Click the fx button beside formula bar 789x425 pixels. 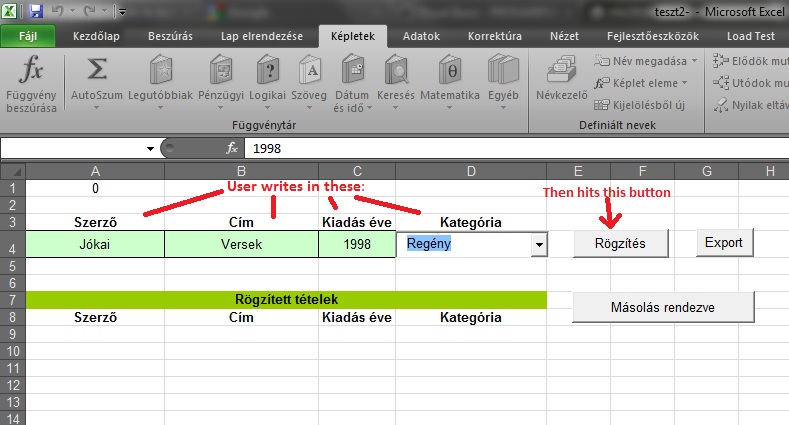pos(231,148)
